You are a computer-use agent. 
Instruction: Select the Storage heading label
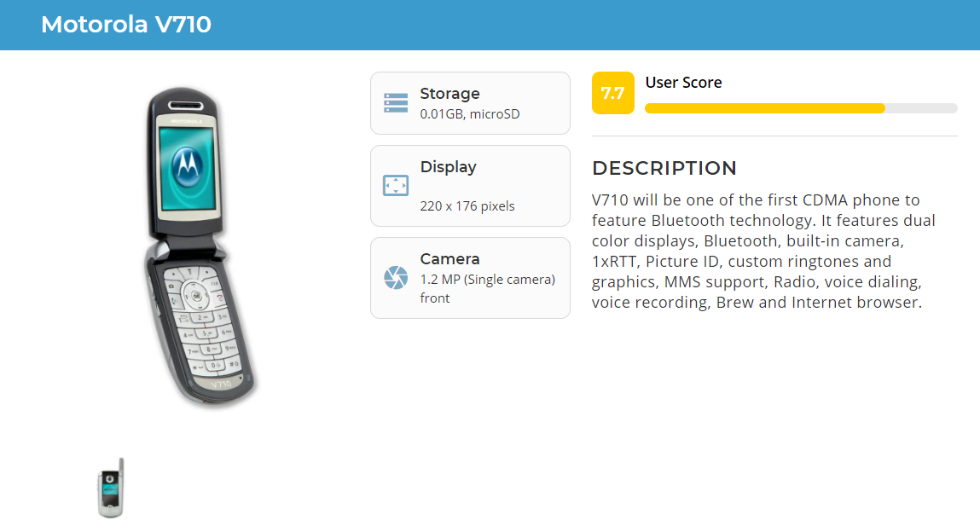tap(449, 94)
